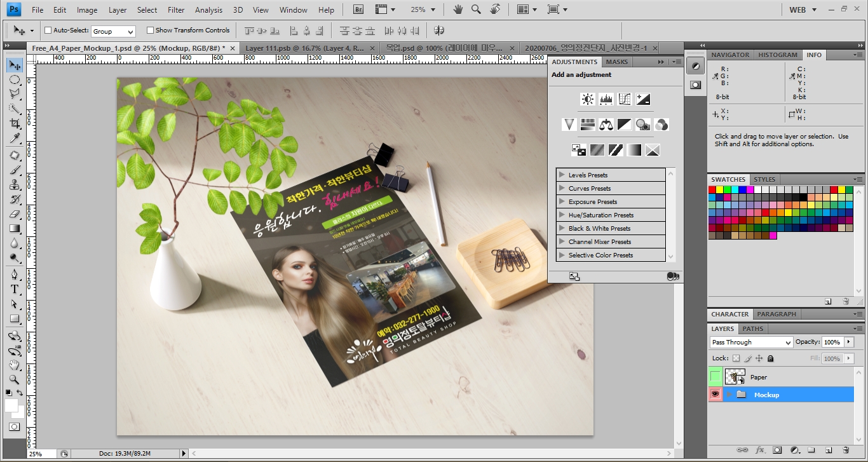Click the foreground color box
This screenshot has width=868, height=462.
coord(11,405)
